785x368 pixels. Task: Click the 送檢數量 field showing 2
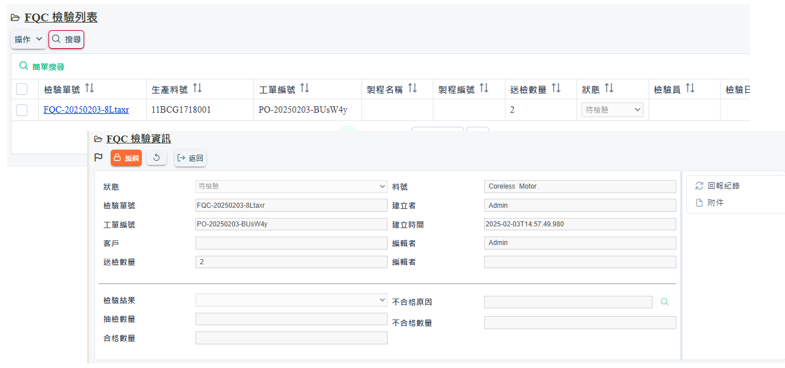[x=291, y=262]
